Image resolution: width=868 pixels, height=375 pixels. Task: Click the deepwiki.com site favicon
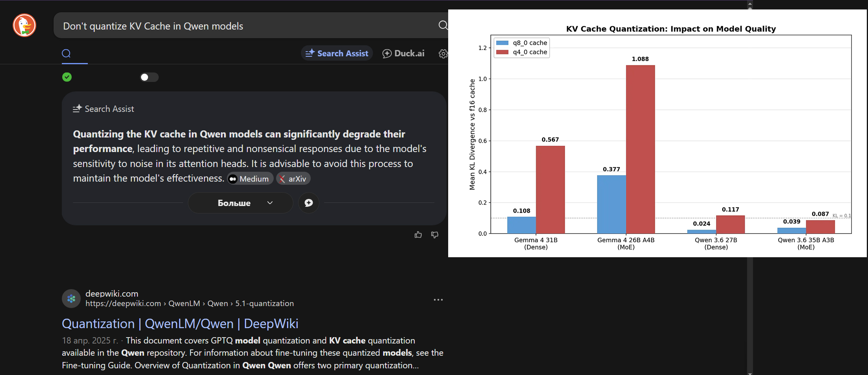click(71, 299)
